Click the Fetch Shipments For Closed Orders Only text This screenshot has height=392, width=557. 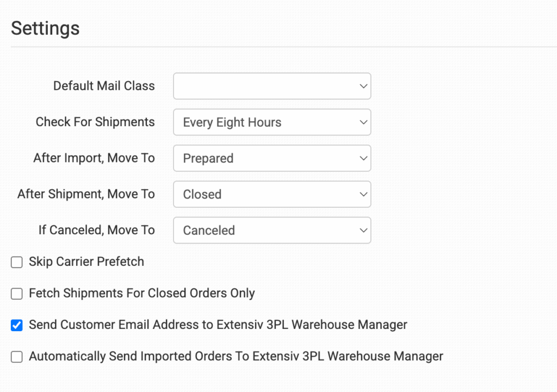click(x=142, y=293)
